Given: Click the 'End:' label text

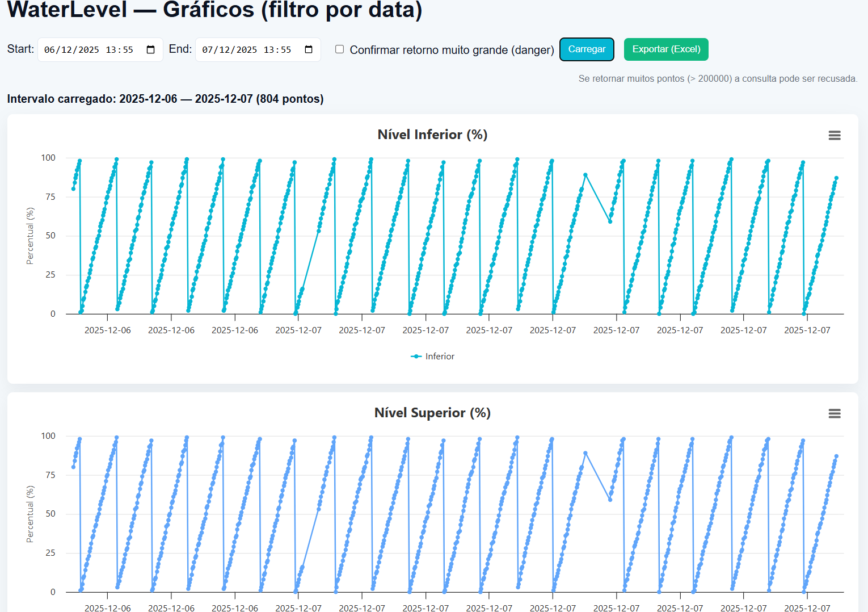Looking at the screenshot, I should (x=180, y=49).
